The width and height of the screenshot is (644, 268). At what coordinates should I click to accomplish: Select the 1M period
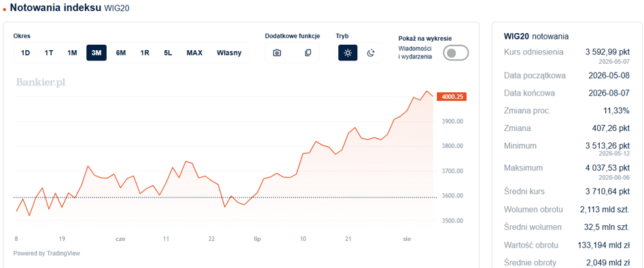(72, 53)
